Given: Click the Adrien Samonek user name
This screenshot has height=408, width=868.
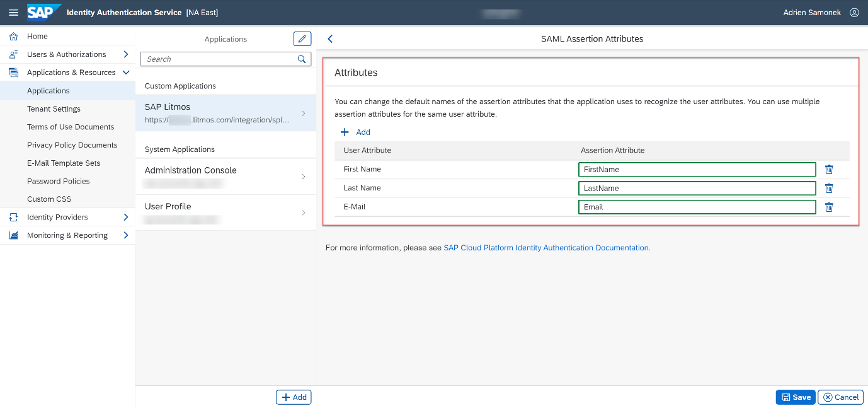Looking at the screenshot, I should (812, 13).
